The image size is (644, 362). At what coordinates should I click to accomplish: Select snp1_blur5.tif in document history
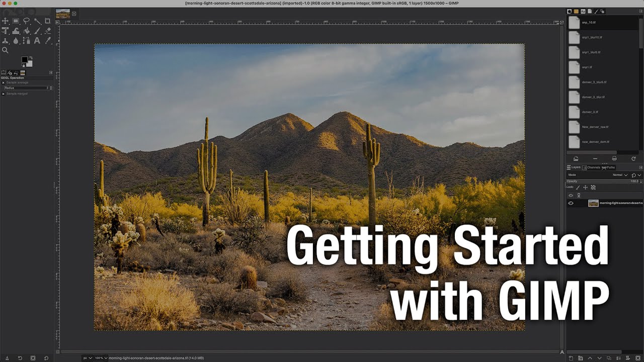(603, 52)
